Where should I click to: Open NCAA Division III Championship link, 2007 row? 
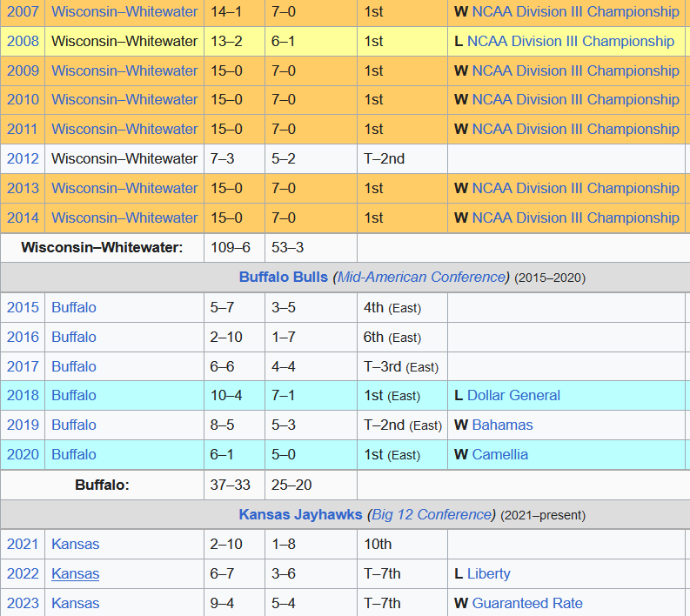(576, 11)
